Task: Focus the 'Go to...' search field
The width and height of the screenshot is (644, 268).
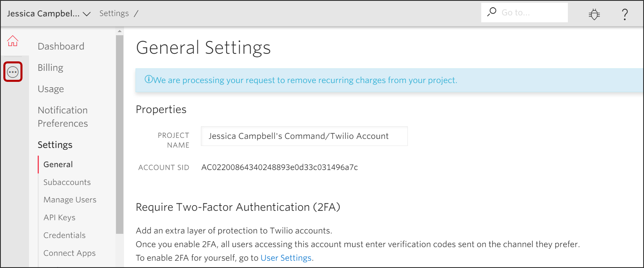Action: click(532, 13)
